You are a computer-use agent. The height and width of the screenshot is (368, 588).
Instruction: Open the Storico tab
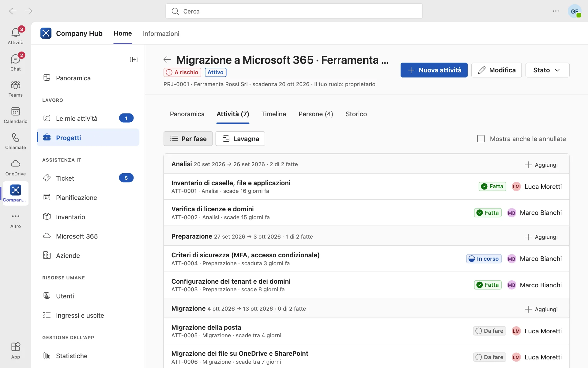coord(356,114)
